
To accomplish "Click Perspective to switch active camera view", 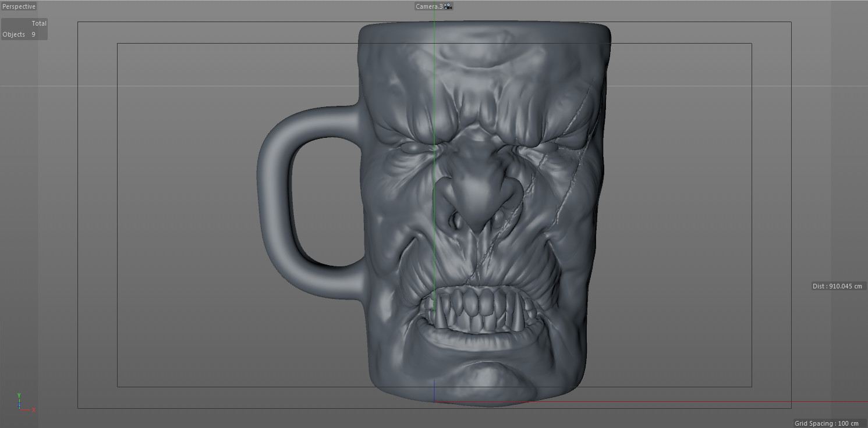I will [18, 6].
